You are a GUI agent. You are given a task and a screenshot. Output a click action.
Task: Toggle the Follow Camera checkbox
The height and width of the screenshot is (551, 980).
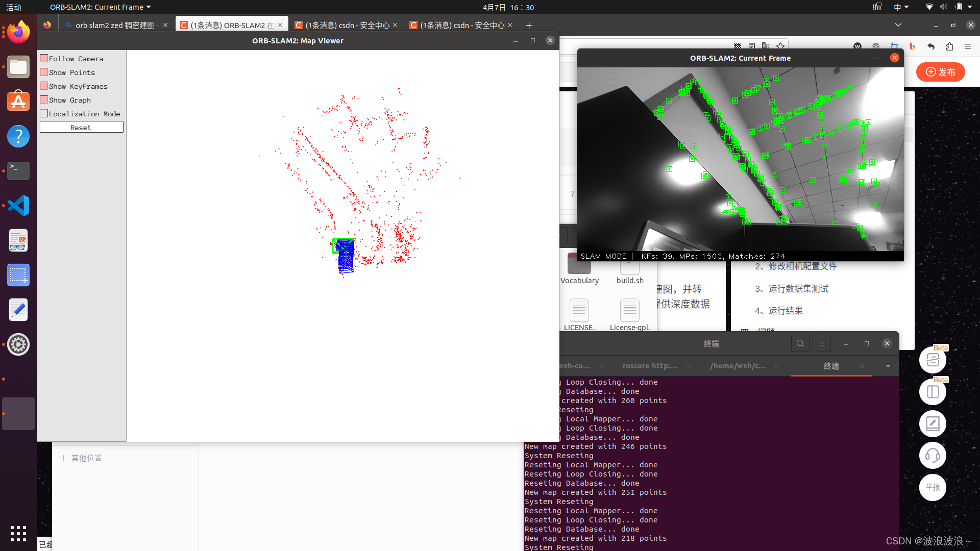[x=44, y=59]
